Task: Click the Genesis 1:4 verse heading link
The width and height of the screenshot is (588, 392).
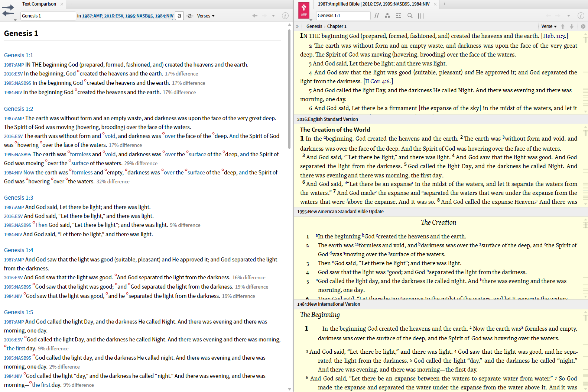Action: pos(19,250)
